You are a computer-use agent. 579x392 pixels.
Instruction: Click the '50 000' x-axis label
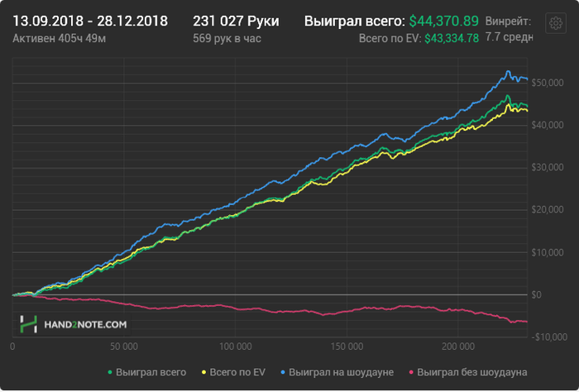[124, 347]
